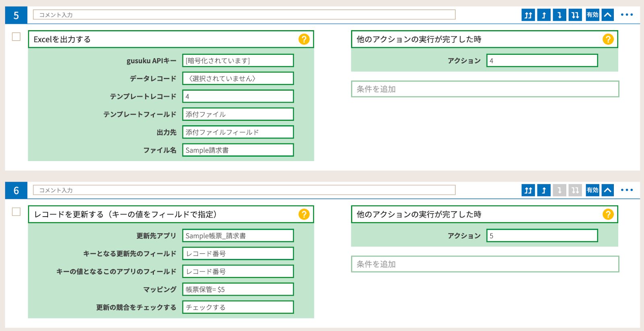644x331 pixels.
Task: Click the ファイル名 label
Action: tap(160, 150)
